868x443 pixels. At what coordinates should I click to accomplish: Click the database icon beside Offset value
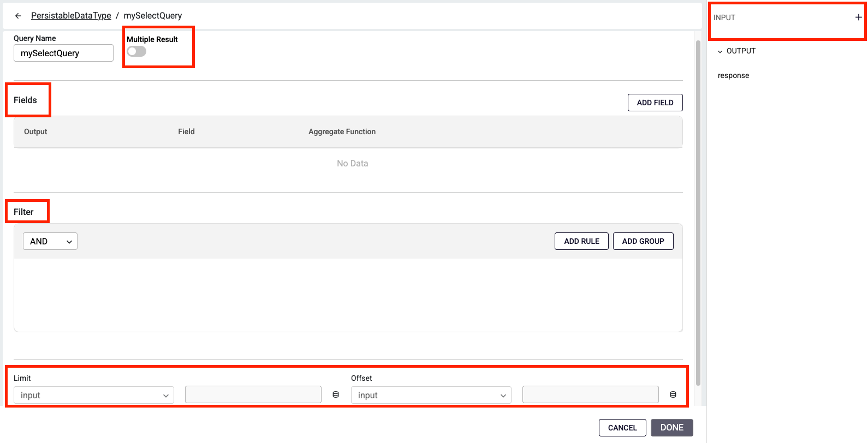click(673, 394)
